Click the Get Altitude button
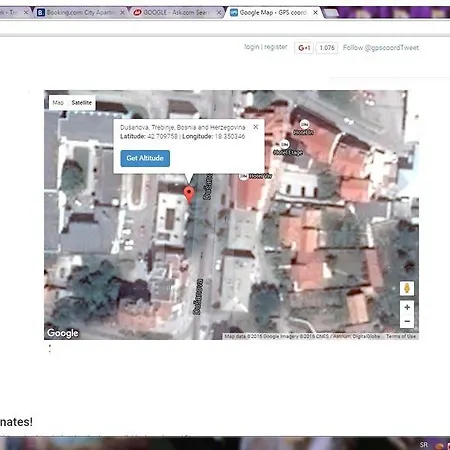 [145, 158]
